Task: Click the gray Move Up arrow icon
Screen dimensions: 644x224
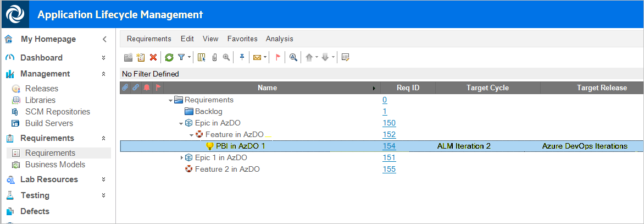Action: (309, 58)
